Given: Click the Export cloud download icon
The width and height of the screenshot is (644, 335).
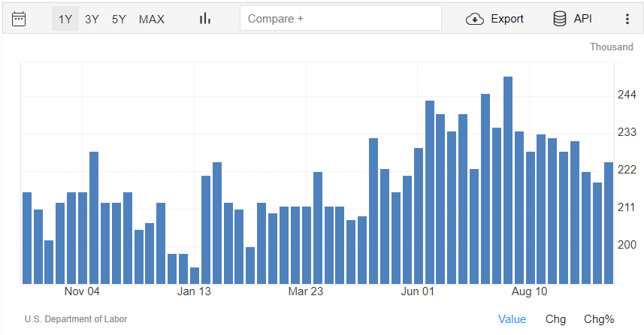Looking at the screenshot, I should 475,19.
